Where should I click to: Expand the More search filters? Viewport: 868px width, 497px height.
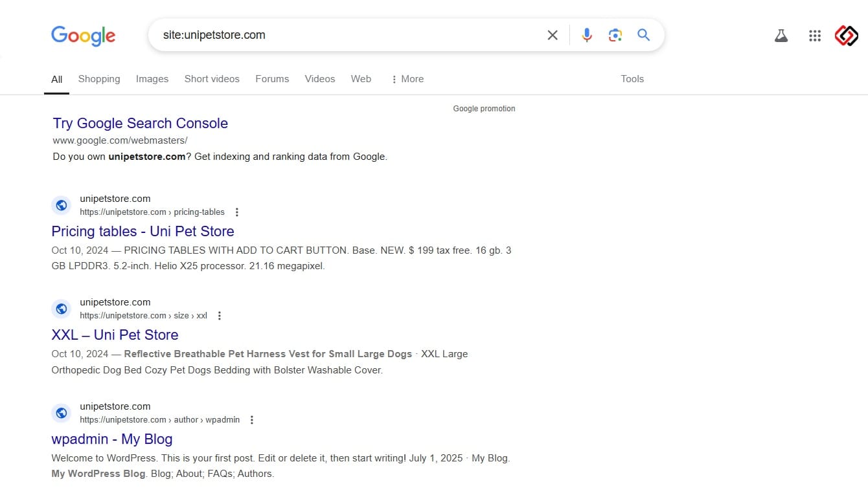[x=407, y=79]
